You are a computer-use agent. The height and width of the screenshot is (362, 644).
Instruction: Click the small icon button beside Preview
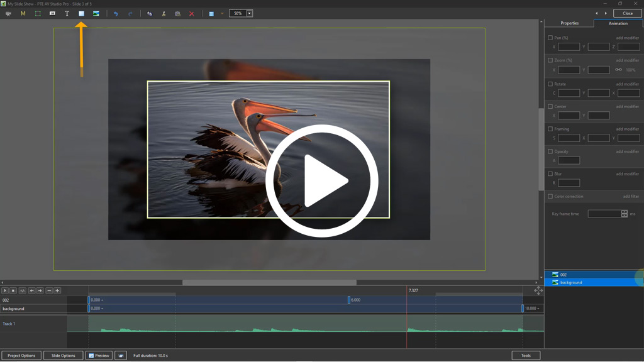coord(121,356)
